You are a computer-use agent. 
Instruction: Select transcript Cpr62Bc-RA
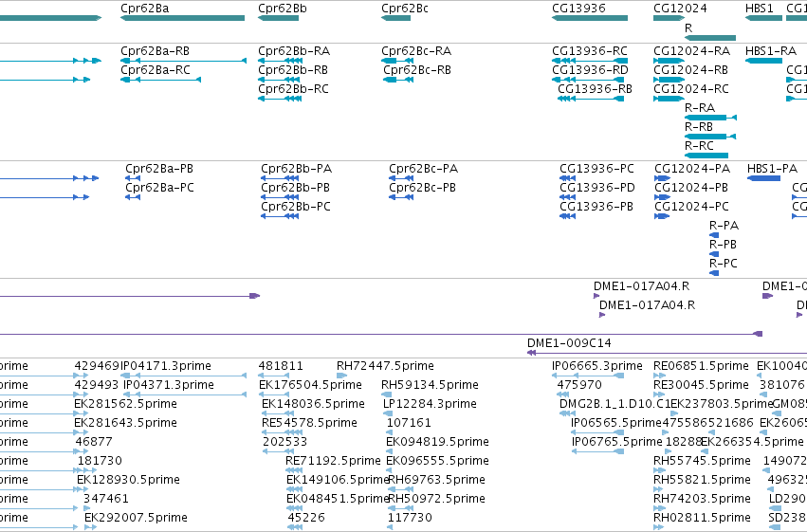click(x=397, y=61)
